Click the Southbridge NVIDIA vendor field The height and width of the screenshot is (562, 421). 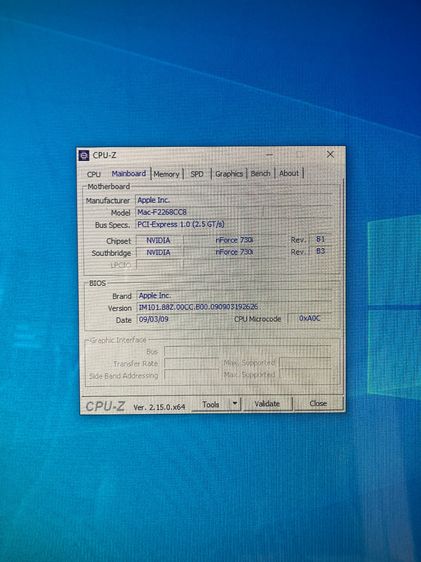(159, 252)
